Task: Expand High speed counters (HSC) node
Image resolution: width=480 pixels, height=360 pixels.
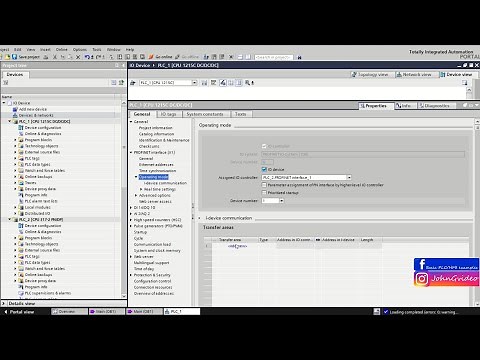Action: point(131,220)
